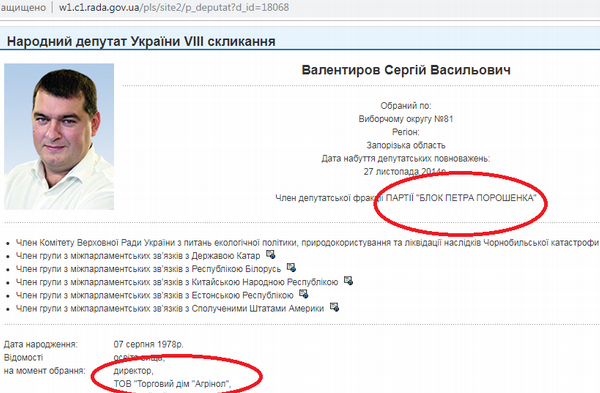
Task: Click the browser address bar URL
Action: click(174, 7)
